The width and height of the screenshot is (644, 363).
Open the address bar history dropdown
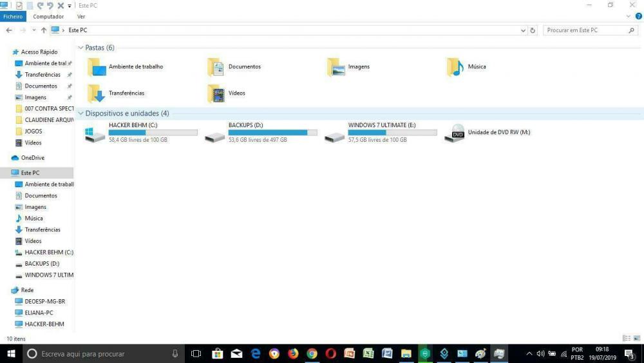pos(523,30)
